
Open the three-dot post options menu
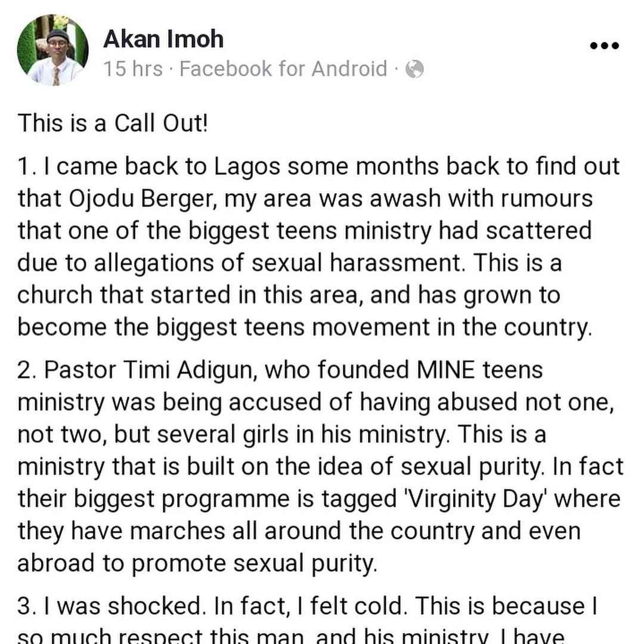pyautogui.click(x=604, y=45)
